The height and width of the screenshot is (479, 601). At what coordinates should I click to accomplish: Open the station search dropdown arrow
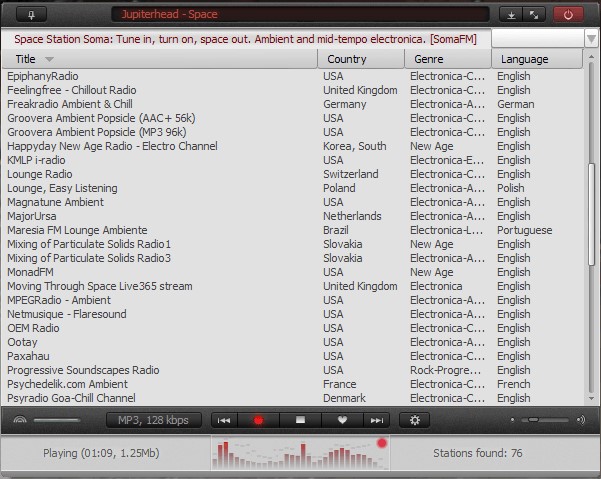[x=592, y=39]
